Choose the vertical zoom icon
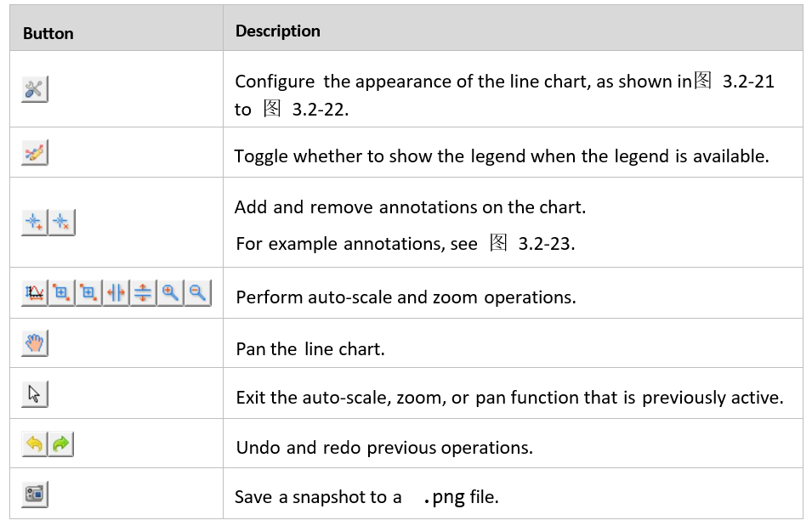812x526 pixels. 143,293
